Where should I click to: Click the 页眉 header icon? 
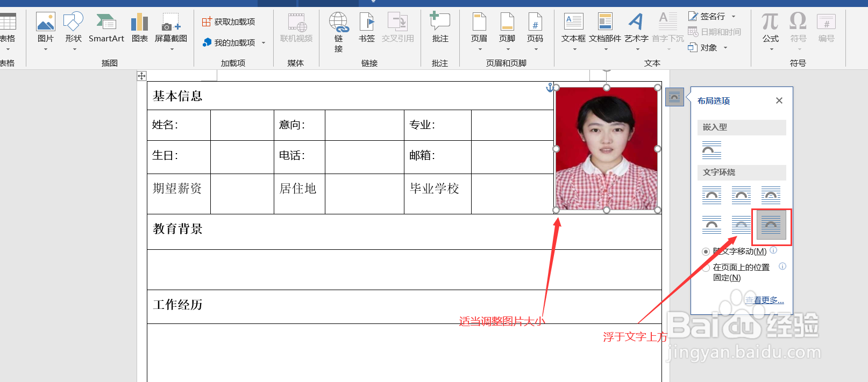tap(479, 22)
